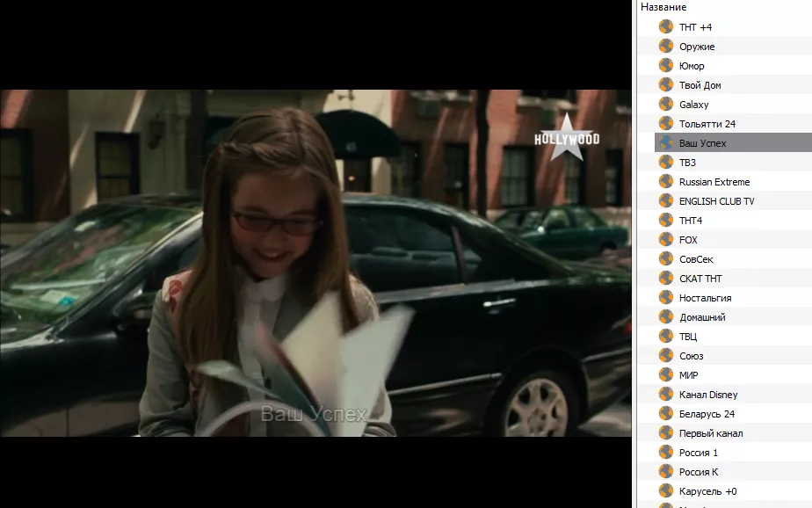Click the globe icon next to ТНТ +4

tap(666, 26)
